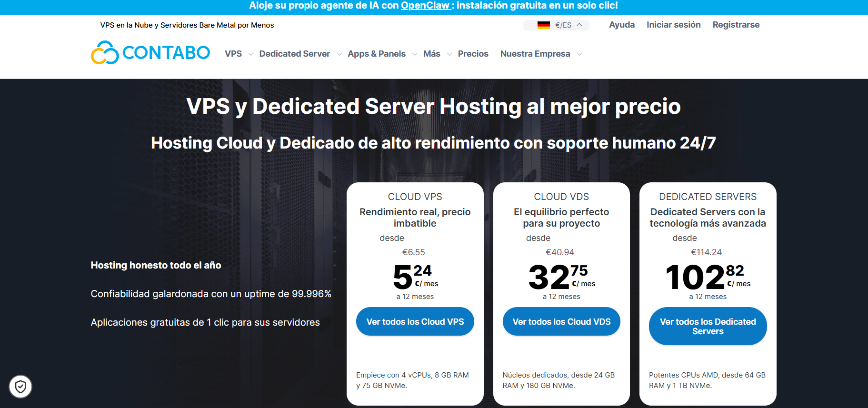Expand the Apps & Panels chevron
This screenshot has width=868, height=408.
pyautogui.click(x=415, y=54)
